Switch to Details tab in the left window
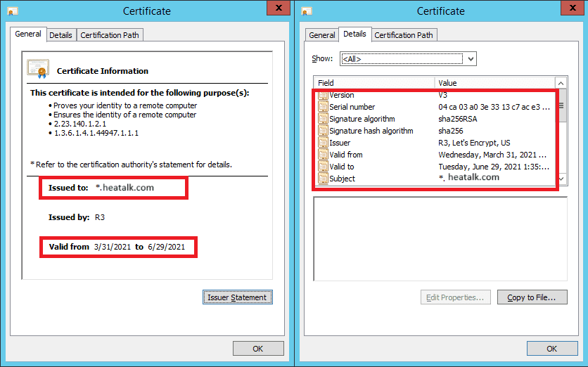The width and height of the screenshot is (588, 367). tap(60, 35)
